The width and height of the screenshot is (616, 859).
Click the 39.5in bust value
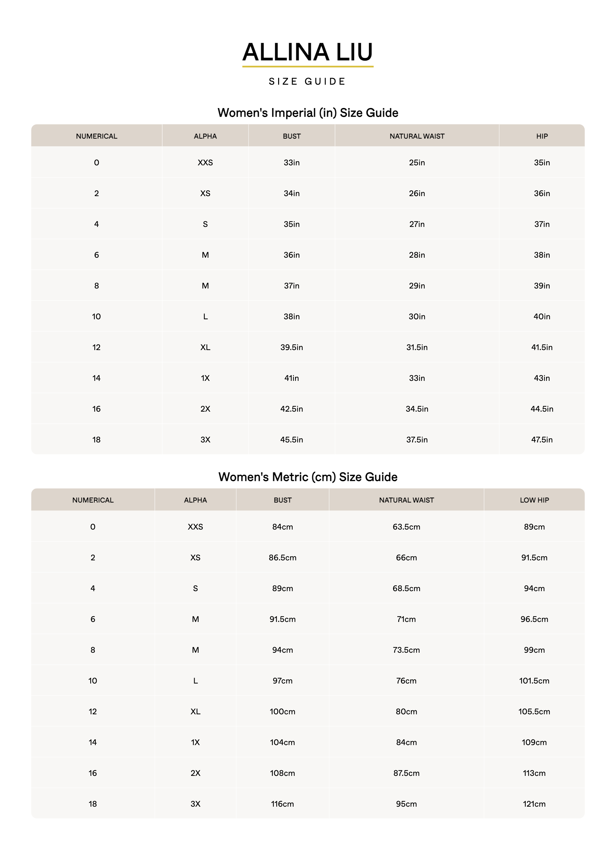click(291, 347)
